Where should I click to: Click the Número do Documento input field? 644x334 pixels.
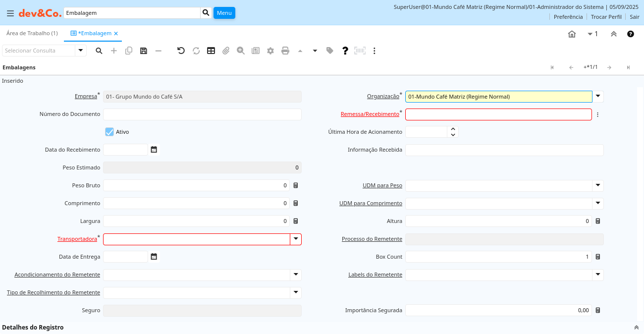click(x=202, y=114)
